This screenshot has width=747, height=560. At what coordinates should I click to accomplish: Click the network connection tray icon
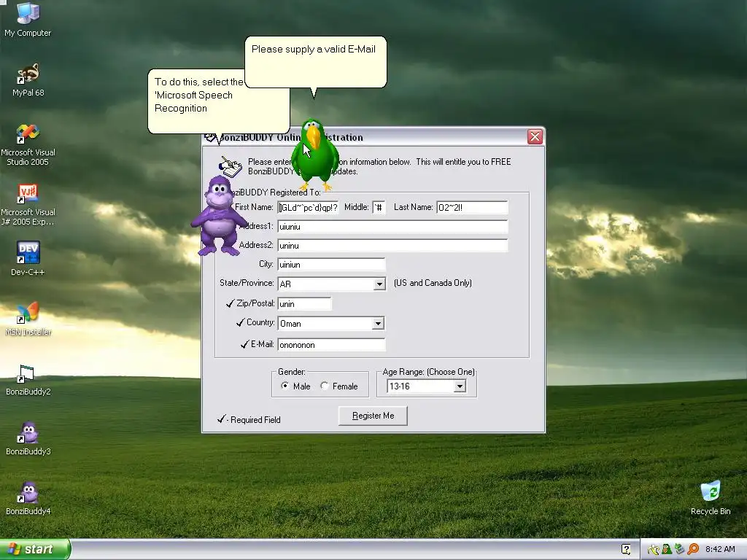pos(680,550)
